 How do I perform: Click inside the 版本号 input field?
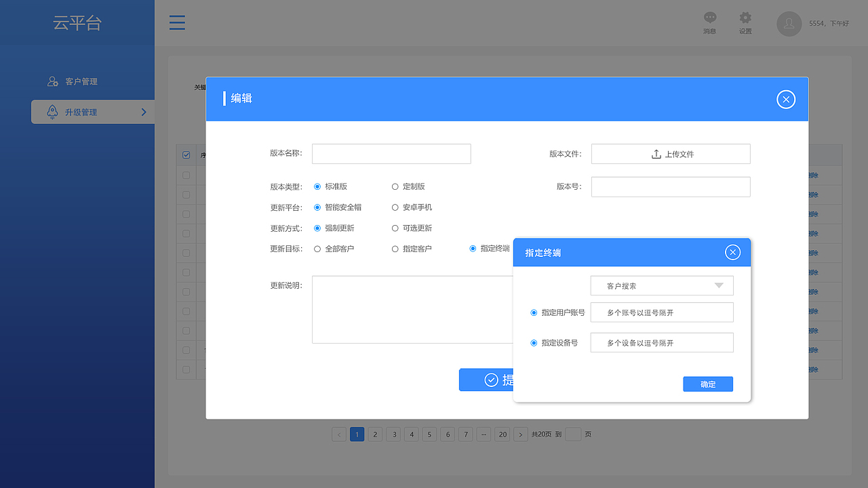670,186
